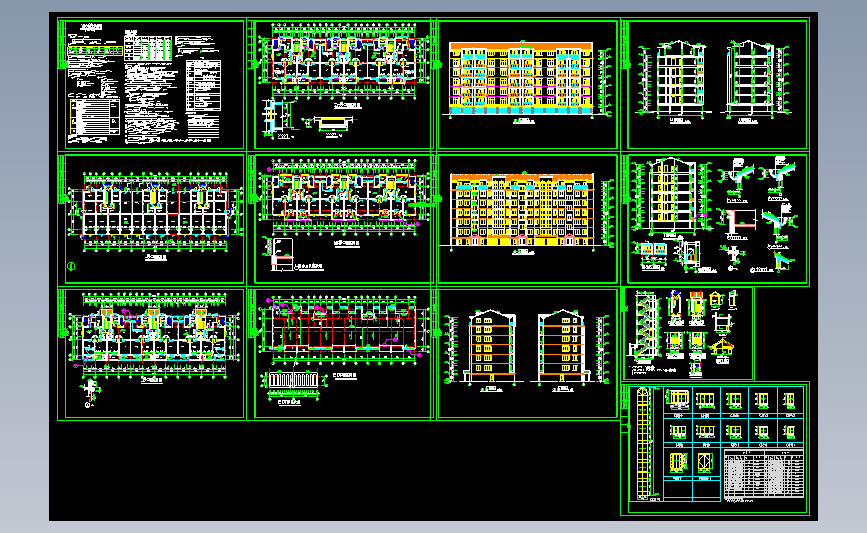Screen dimensions: 867x533
Task: Click the stair section drawing with zigzag flights
Action: click(644, 327)
